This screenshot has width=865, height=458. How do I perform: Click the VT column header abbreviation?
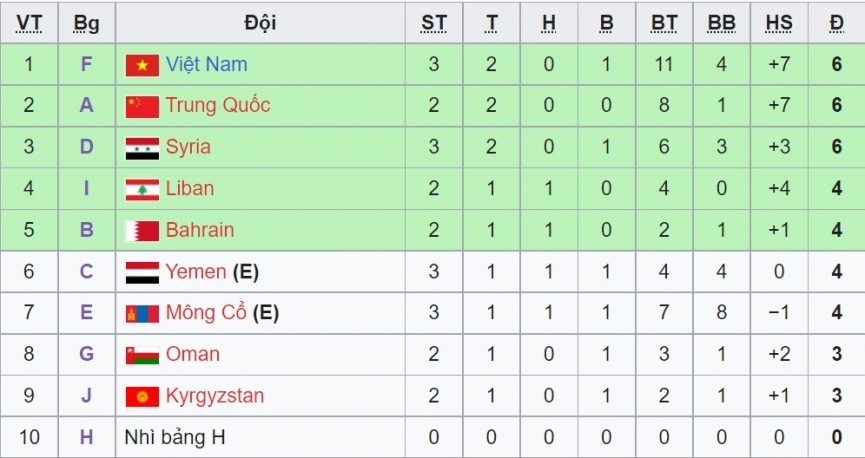[x=29, y=23]
